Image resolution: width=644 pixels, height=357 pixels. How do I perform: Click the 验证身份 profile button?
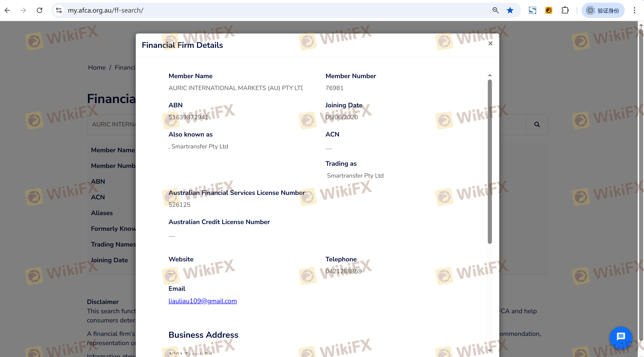(603, 10)
